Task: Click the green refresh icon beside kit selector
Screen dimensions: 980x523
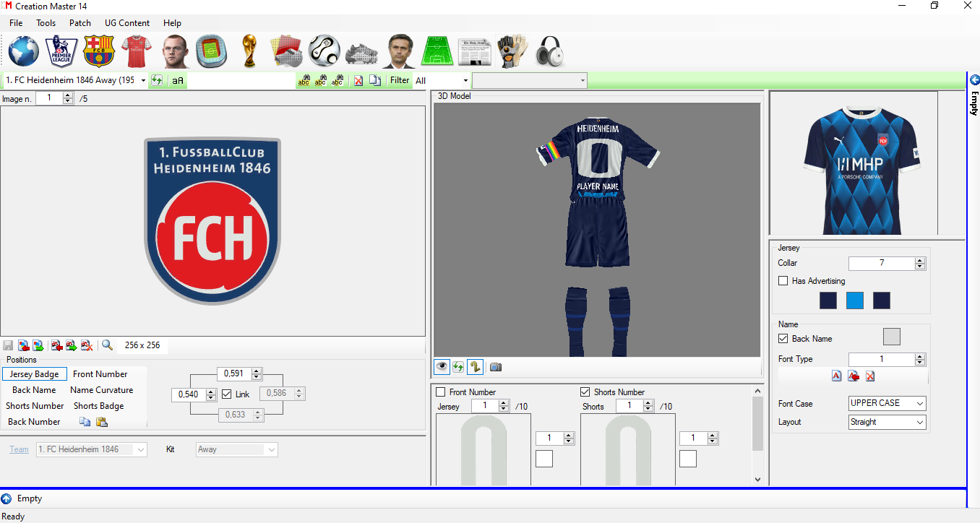Action: (x=157, y=81)
